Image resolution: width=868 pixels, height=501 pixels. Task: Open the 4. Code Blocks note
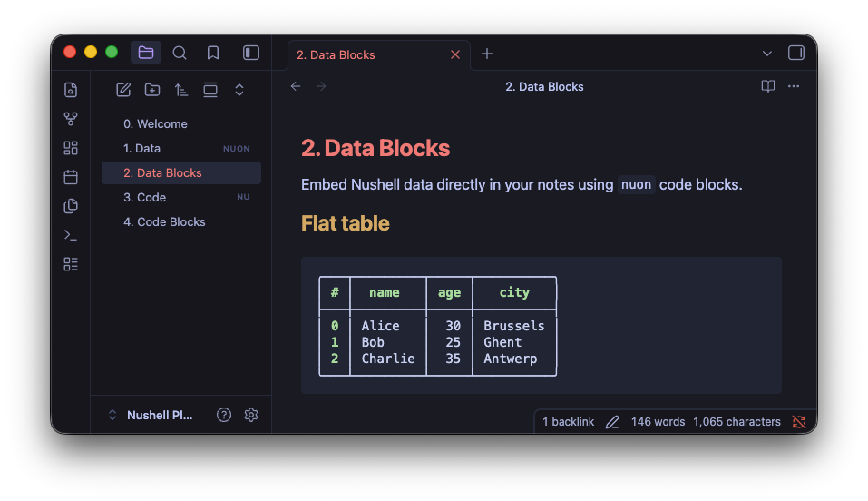pos(181,221)
